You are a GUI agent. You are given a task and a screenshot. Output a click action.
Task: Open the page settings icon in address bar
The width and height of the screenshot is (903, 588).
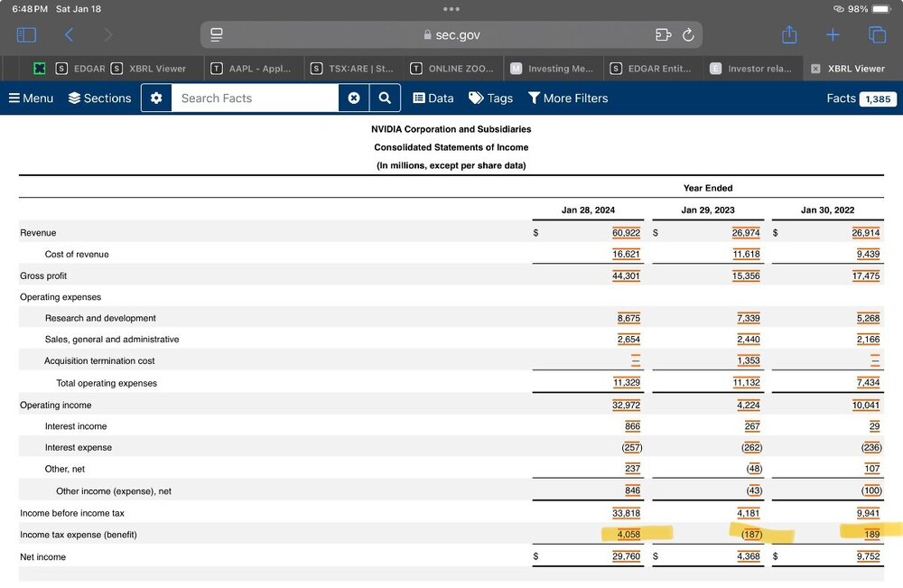[x=217, y=35]
